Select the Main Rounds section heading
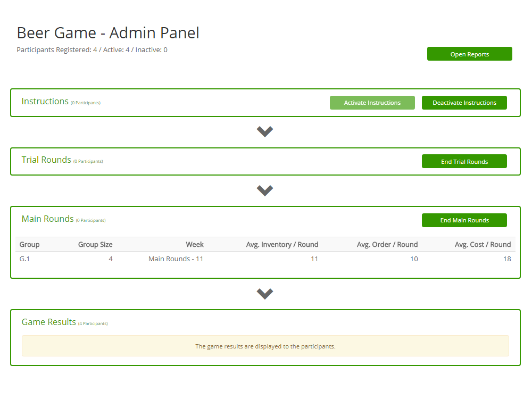Image resolution: width=532 pixels, height=399 pixels. [47, 219]
